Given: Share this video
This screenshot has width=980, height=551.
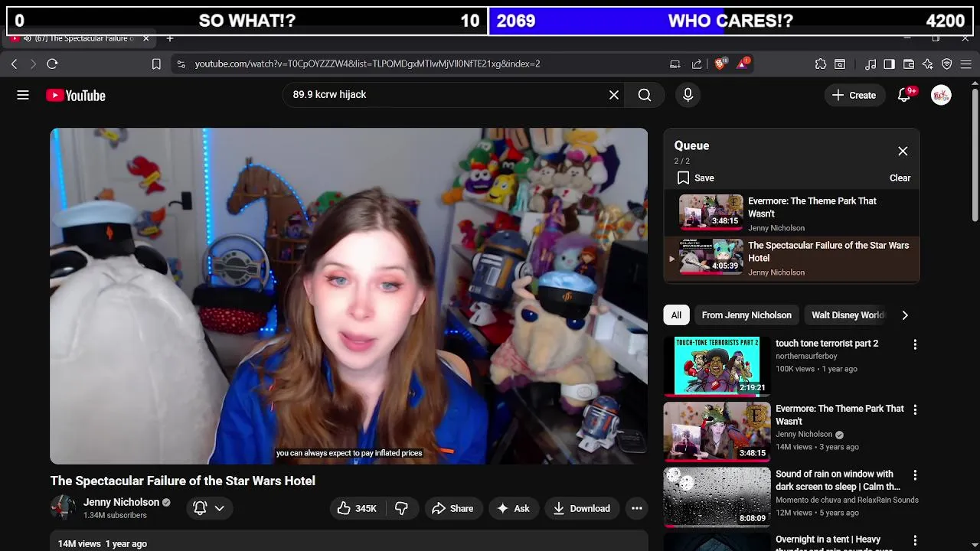Looking at the screenshot, I should point(452,508).
